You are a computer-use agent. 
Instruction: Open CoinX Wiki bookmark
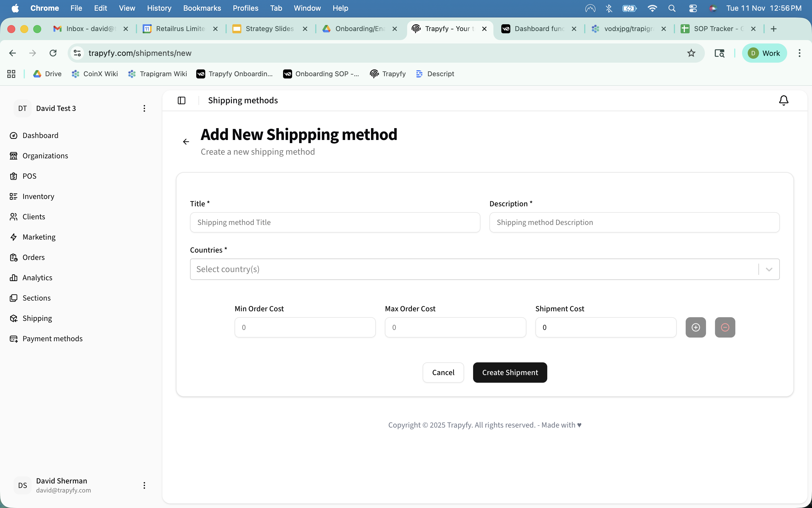[95, 74]
